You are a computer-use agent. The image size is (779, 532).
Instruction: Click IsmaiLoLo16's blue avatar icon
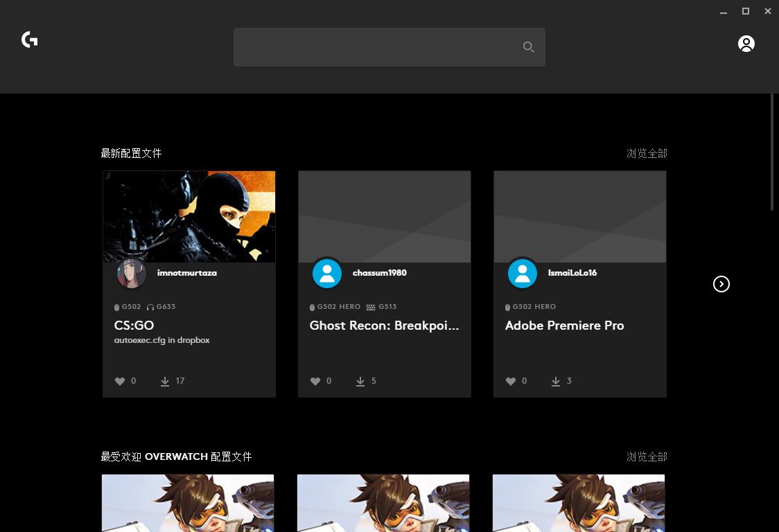click(523, 274)
